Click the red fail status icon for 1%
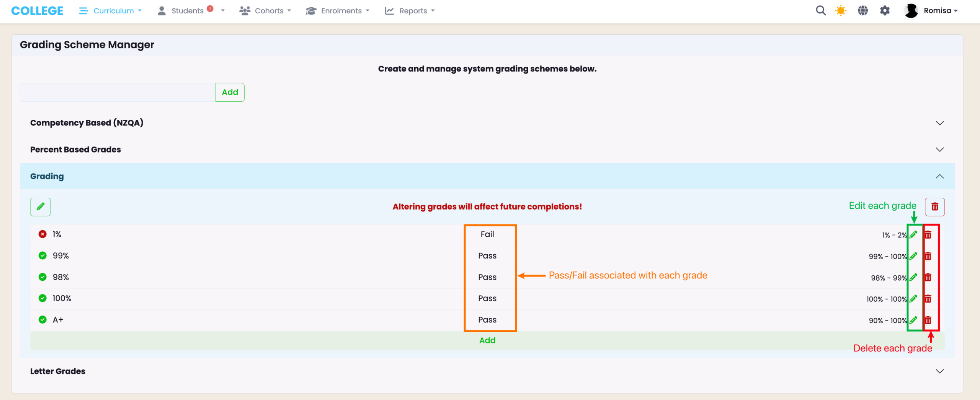The width and height of the screenshot is (980, 400). pos(42,234)
